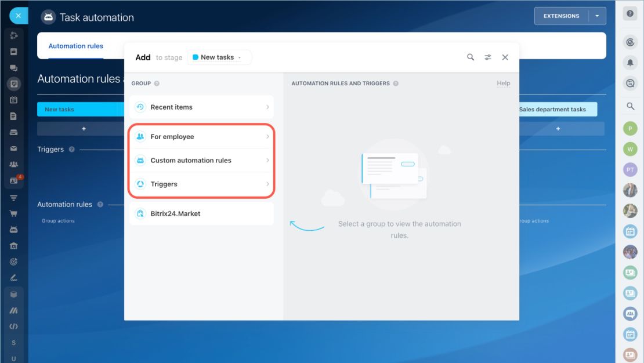
Task: Open the CRM icon with the badge 4
Action: (15, 180)
